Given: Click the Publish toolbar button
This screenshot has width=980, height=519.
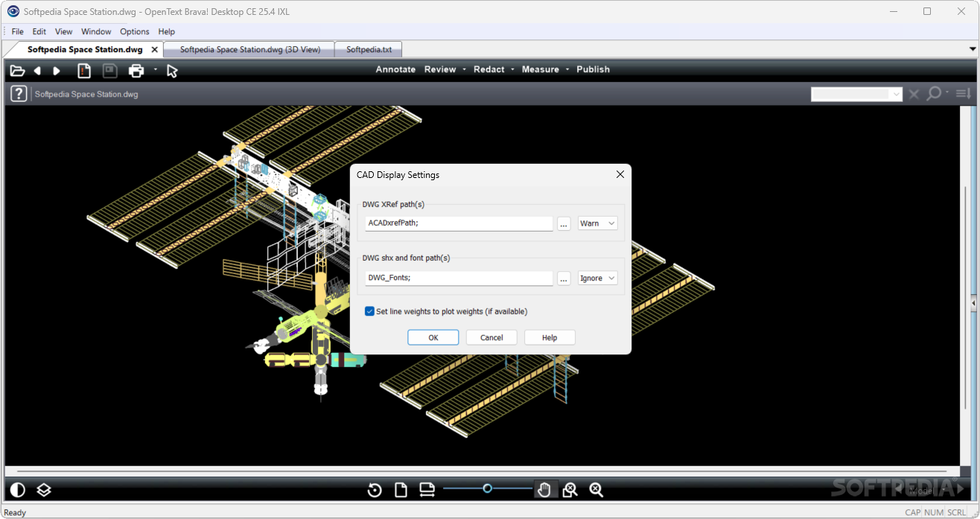Looking at the screenshot, I should pos(593,69).
